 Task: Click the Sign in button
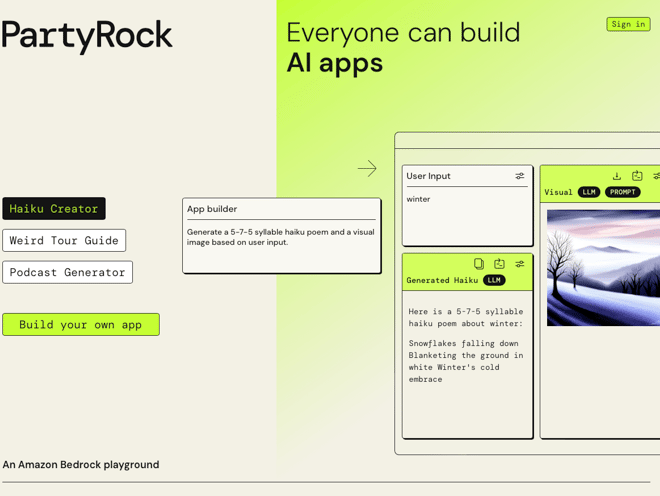[628, 24]
